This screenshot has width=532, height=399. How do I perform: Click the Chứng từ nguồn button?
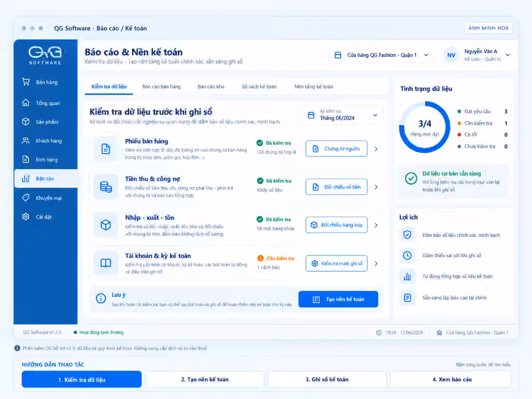[x=337, y=149]
